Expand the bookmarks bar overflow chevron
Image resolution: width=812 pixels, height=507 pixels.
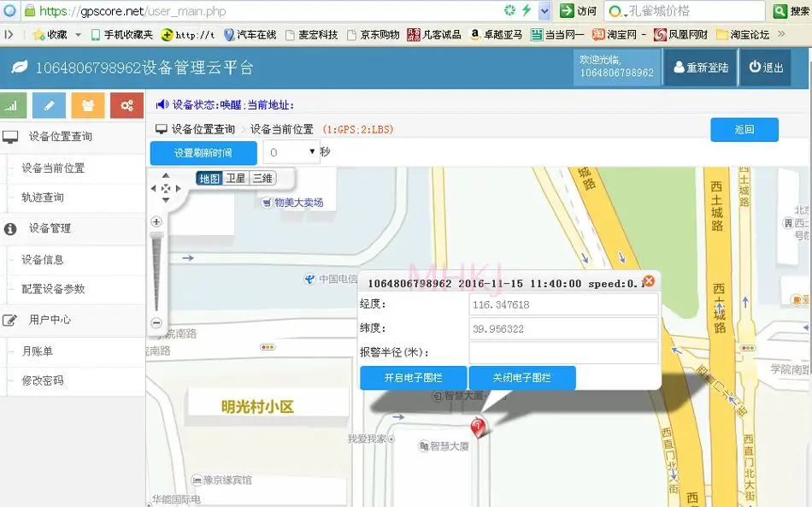pyautogui.click(x=781, y=34)
